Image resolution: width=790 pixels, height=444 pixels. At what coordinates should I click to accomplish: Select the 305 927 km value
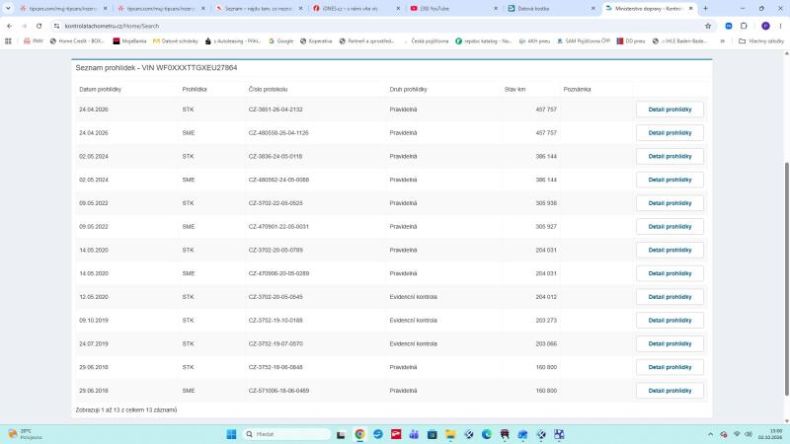(546, 227)
